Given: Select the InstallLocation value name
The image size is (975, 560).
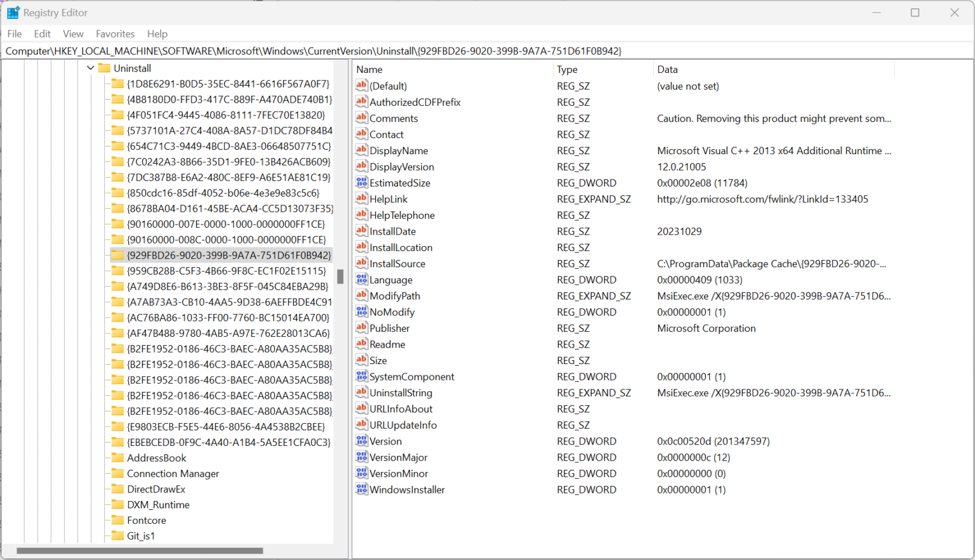Looking at the screenshot, I should pyautogui.click(x=401, y=247).
